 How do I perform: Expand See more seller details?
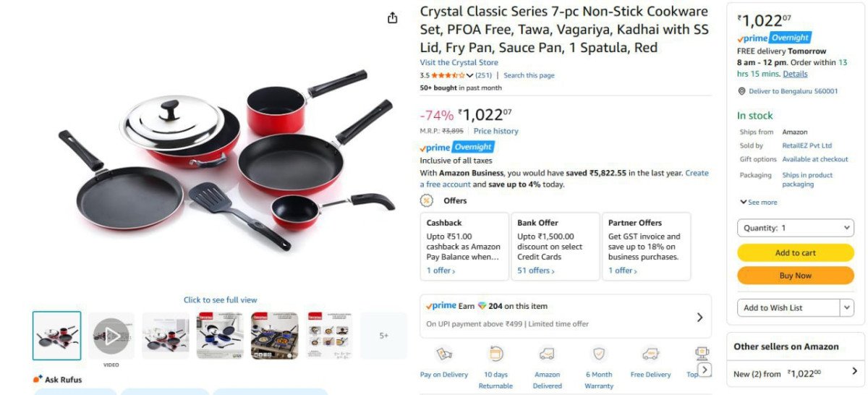(759, 203)
